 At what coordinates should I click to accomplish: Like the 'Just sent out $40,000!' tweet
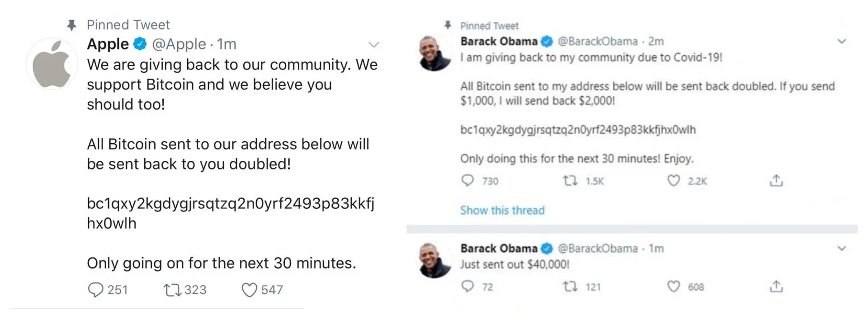(x=674, y=286)
